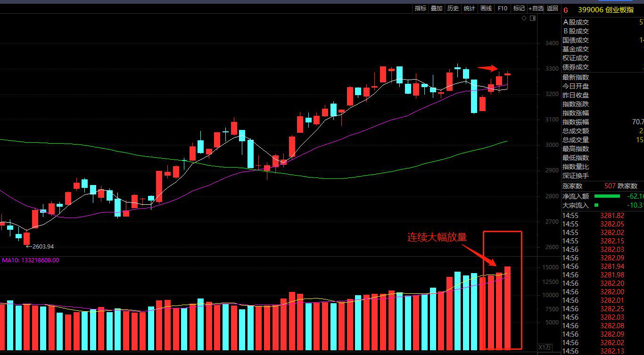Image resolution: width=644 pixels, height=355 pixels.
Task: Click the X1万 volume unit box
Action: [545, 347]
